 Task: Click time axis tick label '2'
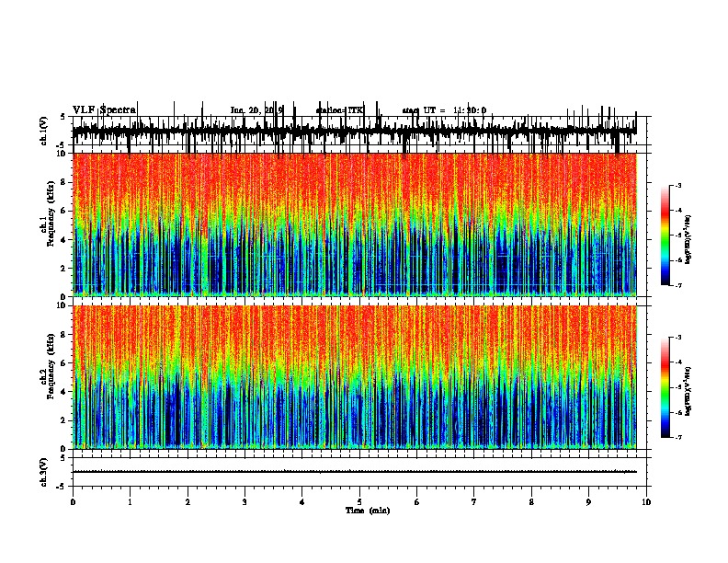(x=188, y=502)
